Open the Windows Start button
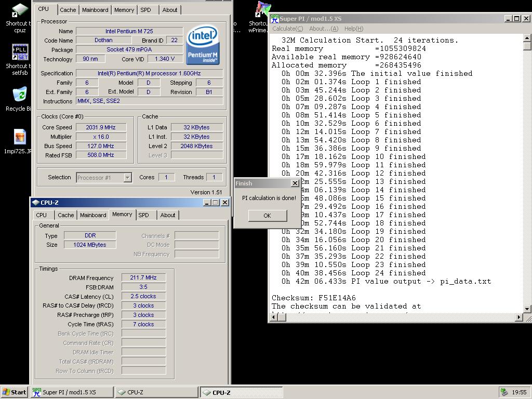Screen dimensions: 532x399 (x=14, y=392)
